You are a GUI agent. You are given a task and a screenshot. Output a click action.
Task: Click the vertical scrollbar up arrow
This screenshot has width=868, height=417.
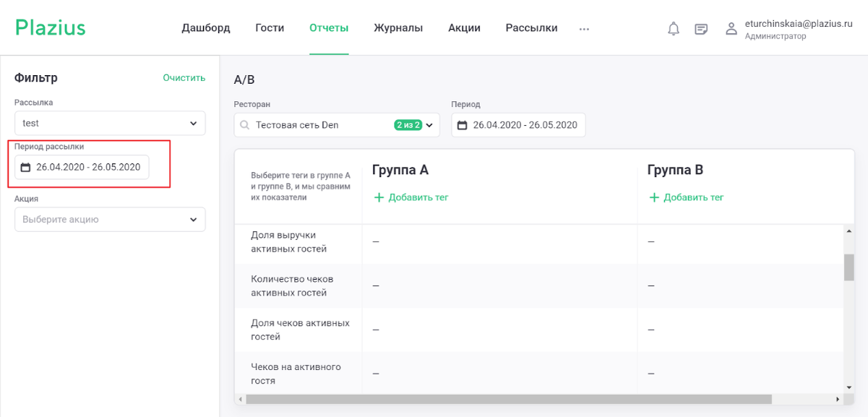tap(849, 231)
